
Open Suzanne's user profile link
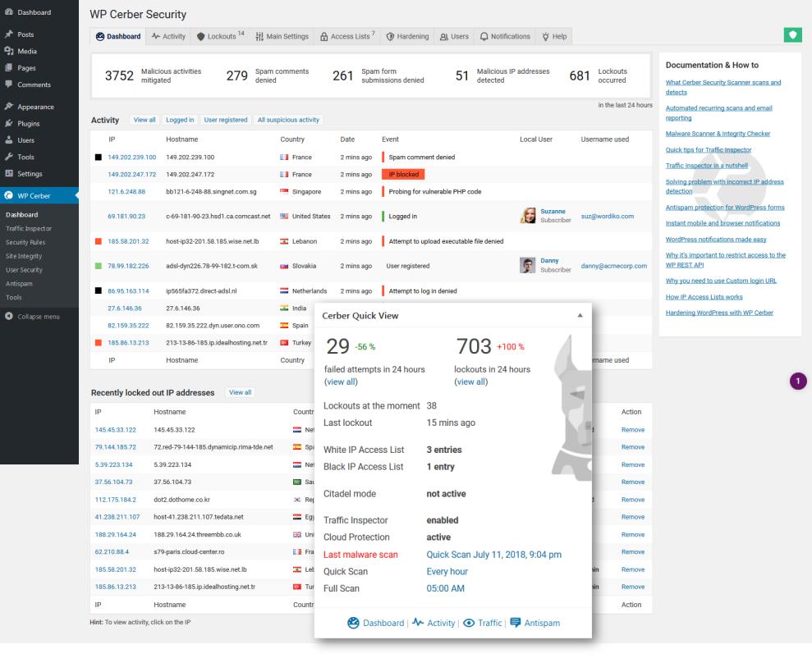(553, 211)
